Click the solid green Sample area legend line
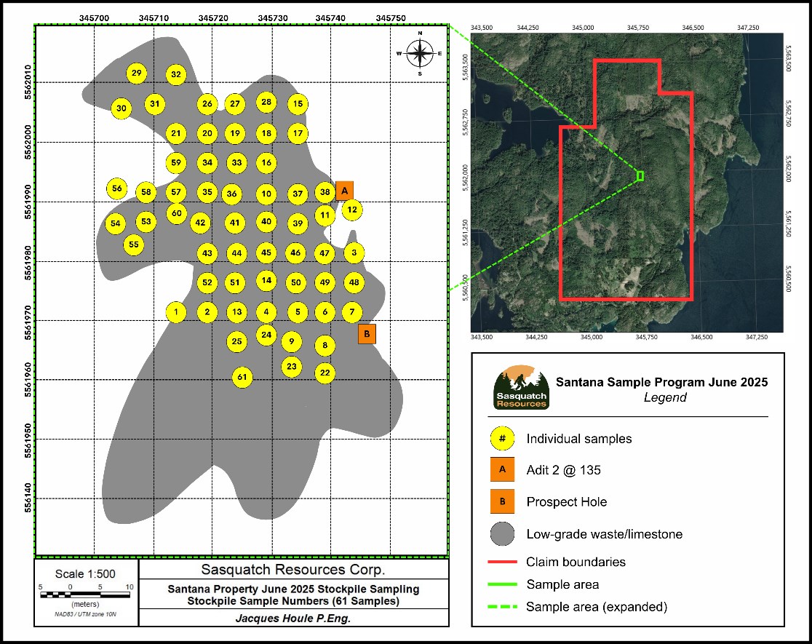812x644 pixels. [502, 584]
